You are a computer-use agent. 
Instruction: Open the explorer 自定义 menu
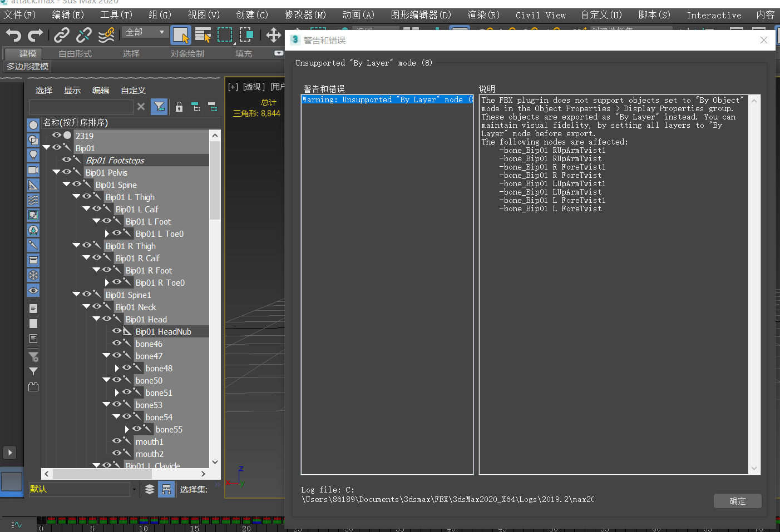[x=133, y=90]
